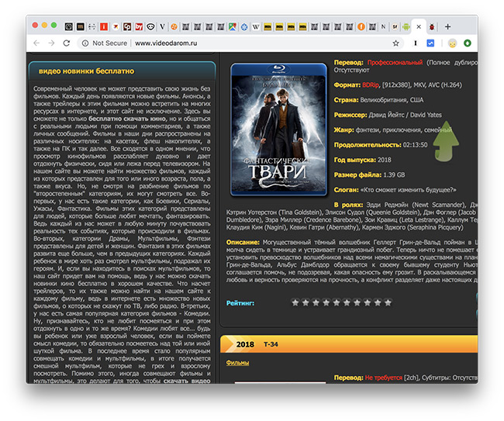Open the Chrome profile avatar
This screenshot has height=421, width=504.
(452, 43)
